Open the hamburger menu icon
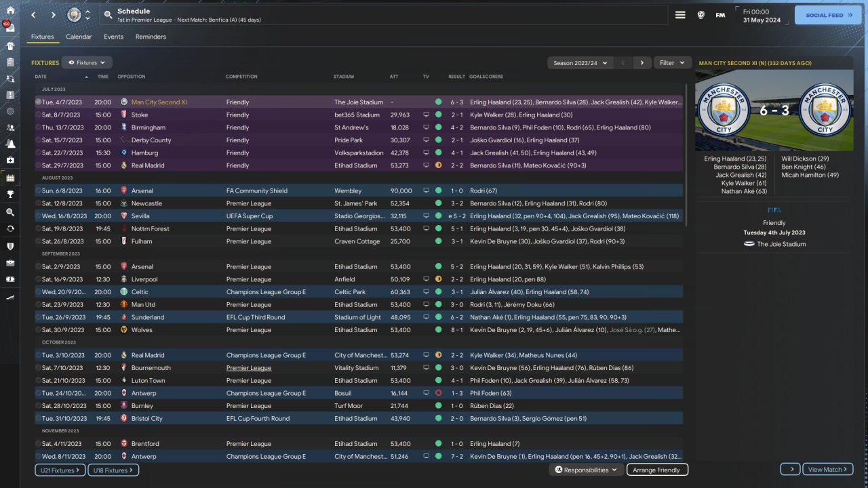 [680, 15]
